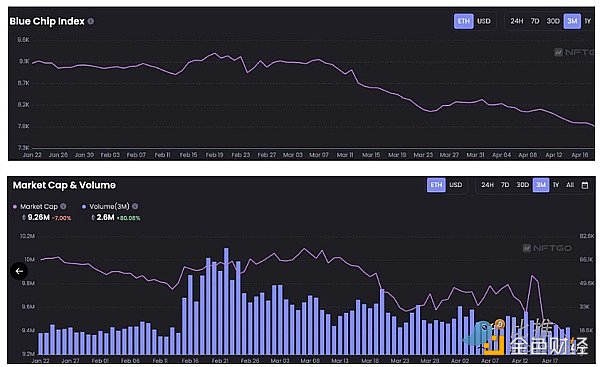Switch Blue Chip Index to USD
600x367 pixels.
point(484,21)
